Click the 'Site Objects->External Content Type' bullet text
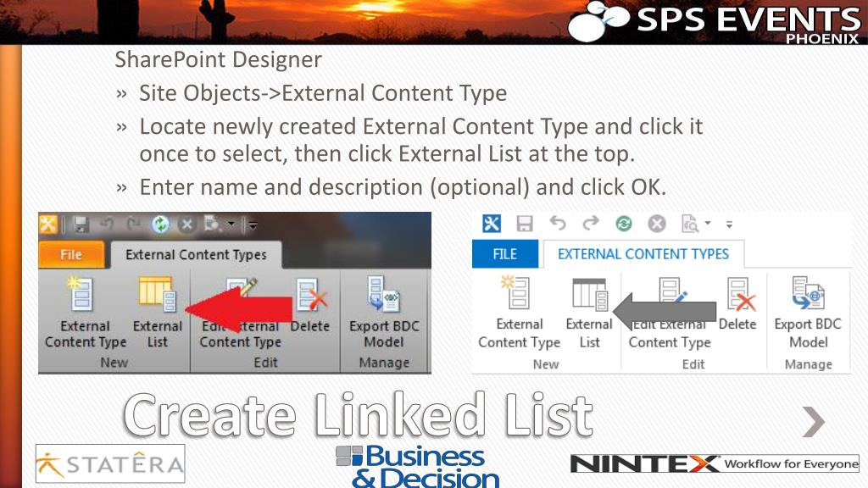Image resolution: width=868 pixels, height=488 pixels. [x=323, y=93]
